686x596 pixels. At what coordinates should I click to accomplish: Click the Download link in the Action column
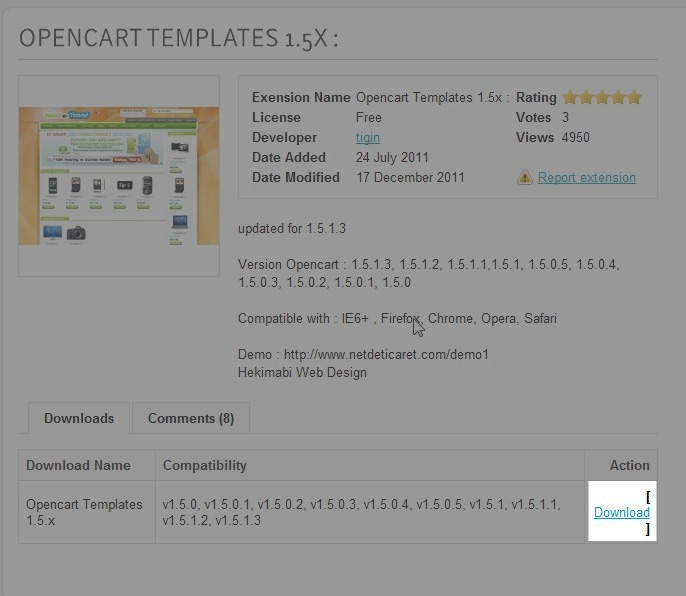(x=622, y=512)
